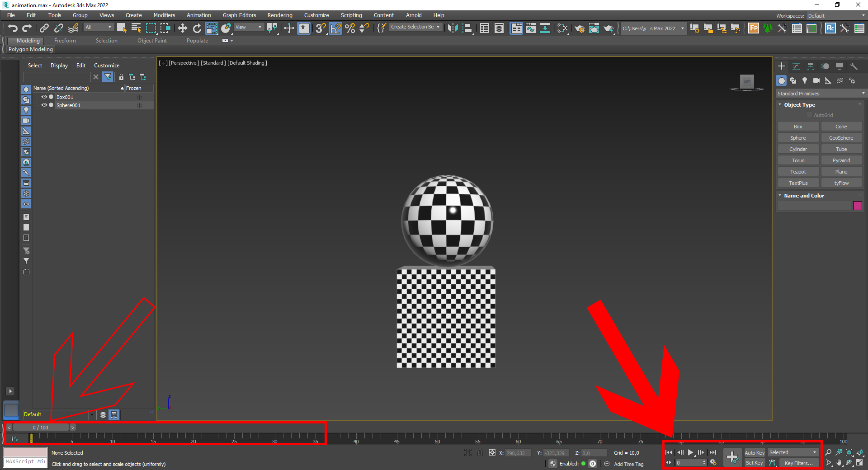This screenshot has height=470, width=868.
Task: Switch to the Freeform ribbon tab
Action: (x=65, y=41)
